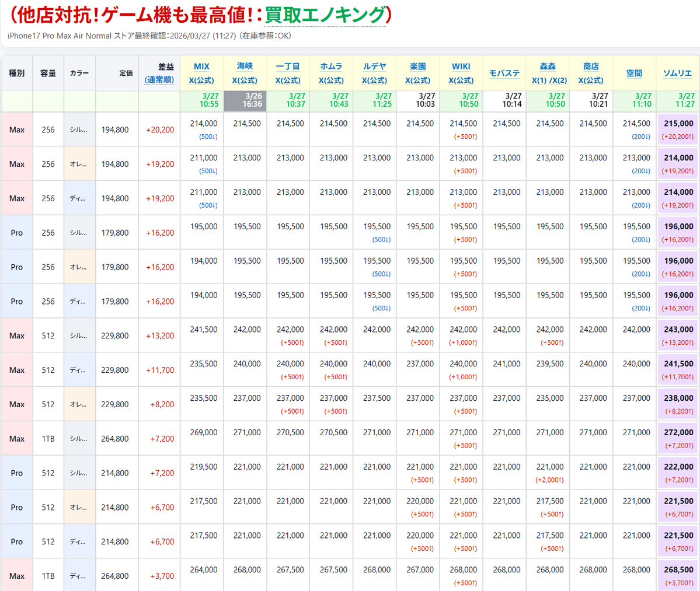Select the 237,500 price in ルデヤ column
The image size is (700, 591).
click(377, 398)
